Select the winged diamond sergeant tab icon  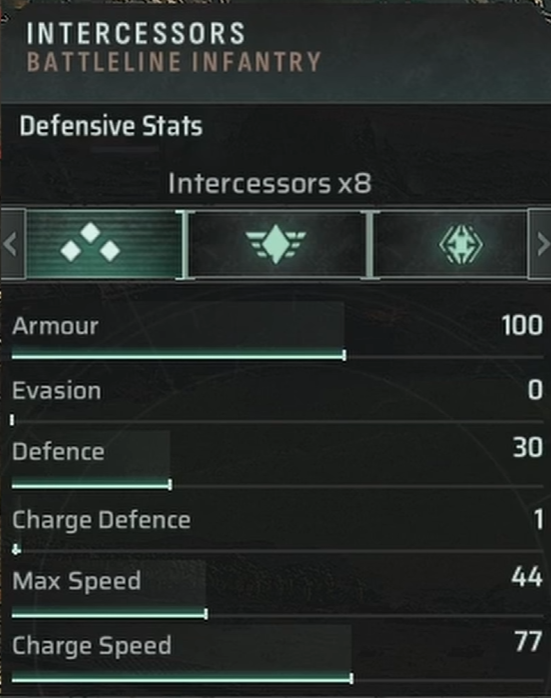pyautogui.click(x=276, y=243)
